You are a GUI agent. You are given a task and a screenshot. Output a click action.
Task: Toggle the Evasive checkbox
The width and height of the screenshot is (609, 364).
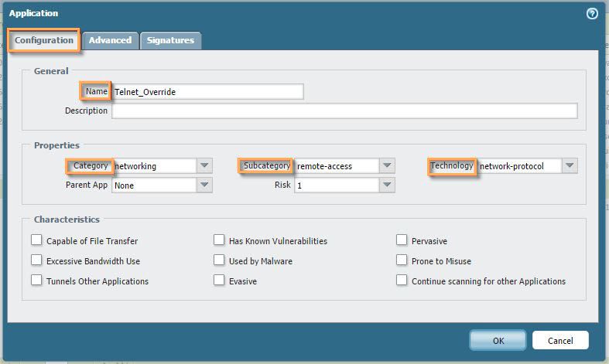(x=219, y=281)
